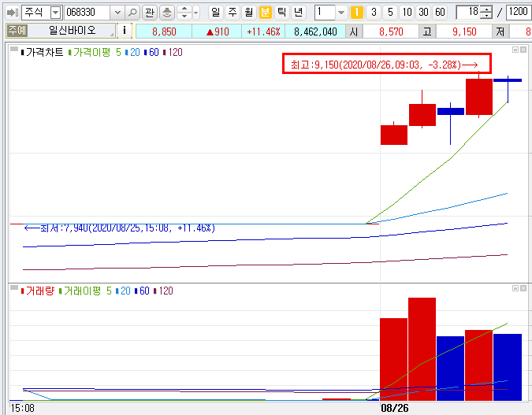Click the magnifier stock search icon
This screenshot has width=532, height=415.
[x=132, y=13]
